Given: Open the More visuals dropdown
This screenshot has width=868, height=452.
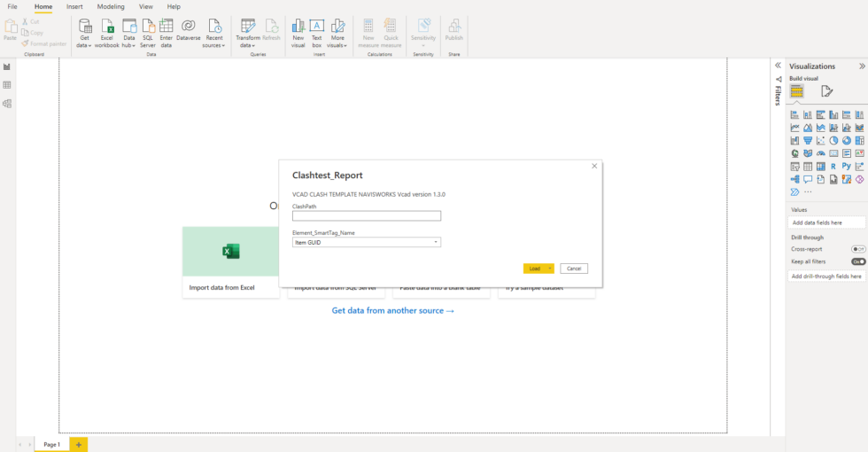Looking at the screenshot, I should point(337,34).
